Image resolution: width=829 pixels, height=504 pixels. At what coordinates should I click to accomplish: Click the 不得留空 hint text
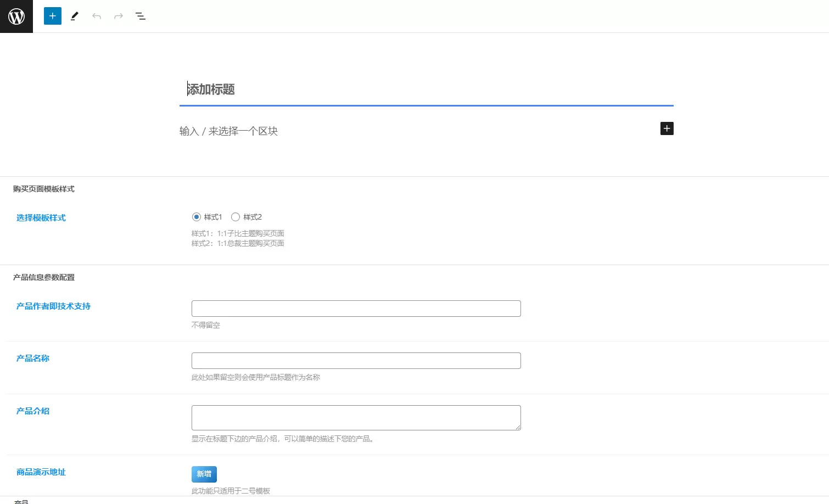pyautogui.click(x=206, y=325)
